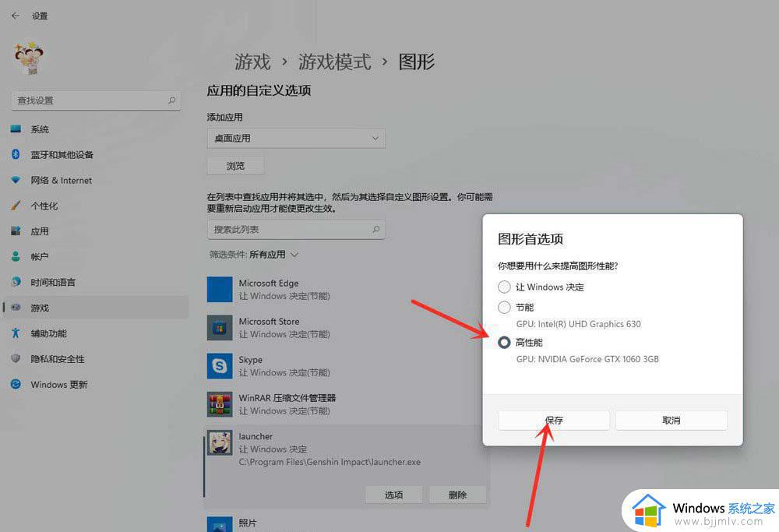Click the Bluetooth icon in sidebar
The image size is (779, 532).
tap(16, 154)
